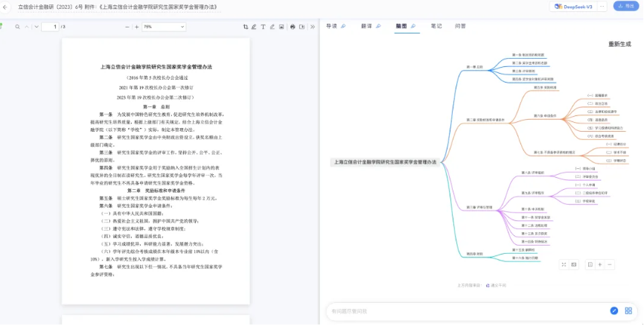Select the crop/screenshot tool in PDF toolbar
644x326 pixels.
pos(246,27)
